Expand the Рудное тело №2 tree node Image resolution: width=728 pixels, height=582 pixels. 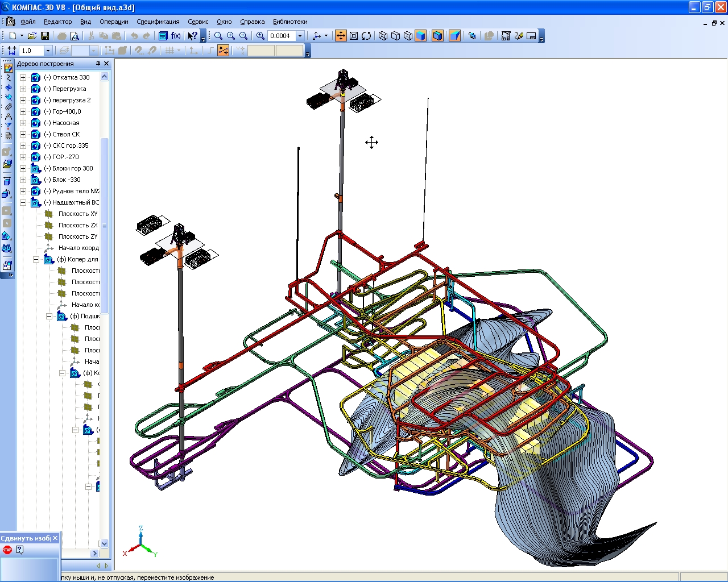[x=23, y=191]
